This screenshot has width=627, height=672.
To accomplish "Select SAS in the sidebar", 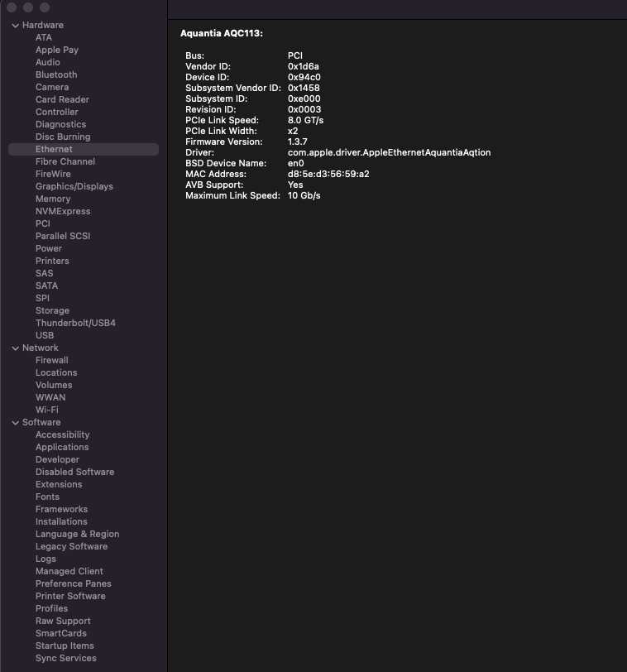I will click(x=44, y=274).
